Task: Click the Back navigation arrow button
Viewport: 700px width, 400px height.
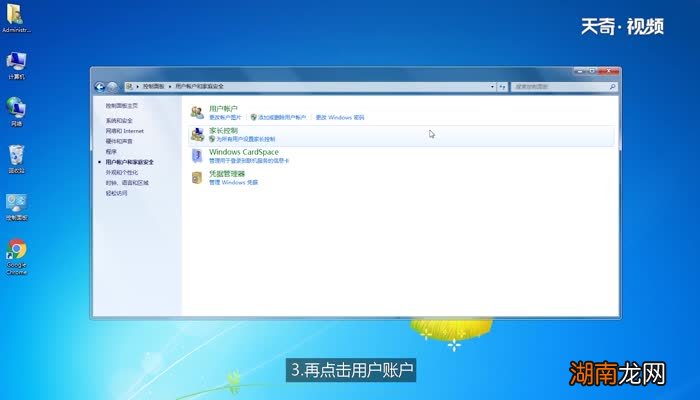Action: point(100,87)
